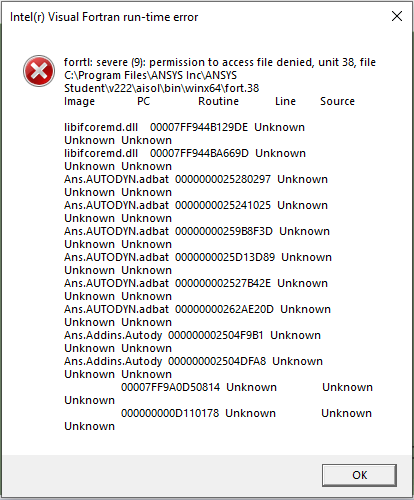Click the 'Image' column header text
This screenshot has height=500, width=414.
tap(79, 101)
